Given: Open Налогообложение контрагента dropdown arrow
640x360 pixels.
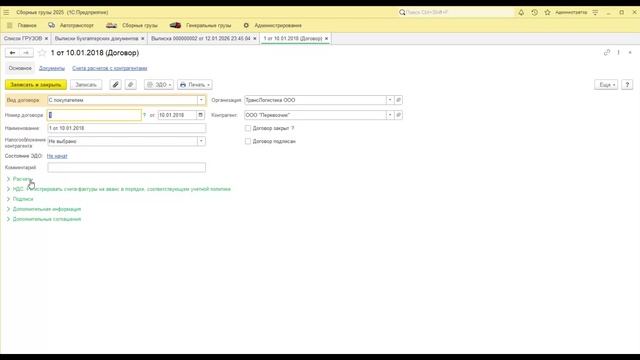Looking at the screenshot, I should [201, 141].
